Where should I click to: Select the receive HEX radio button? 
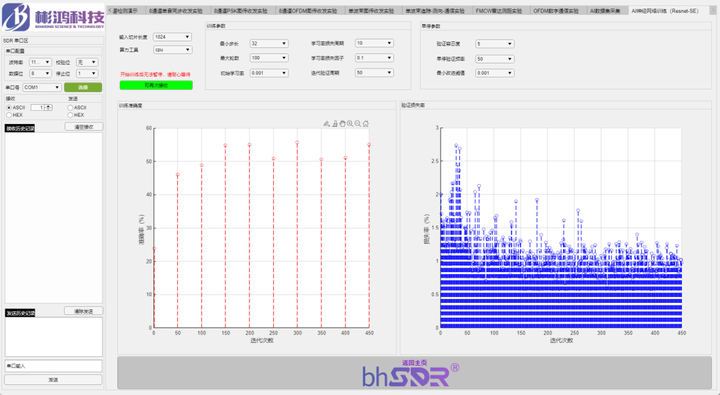click(9, 115)
